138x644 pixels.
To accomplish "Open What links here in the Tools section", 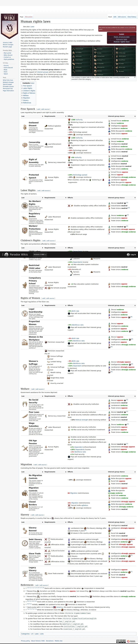I will pos(8,80).
